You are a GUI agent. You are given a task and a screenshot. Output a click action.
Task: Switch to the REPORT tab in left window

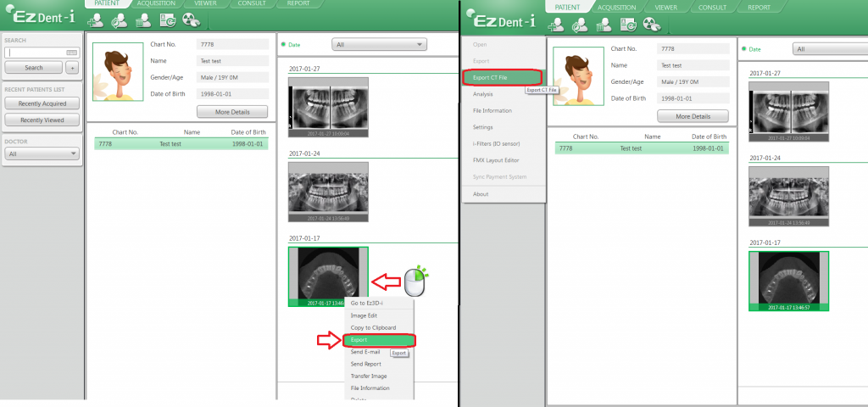298,3
